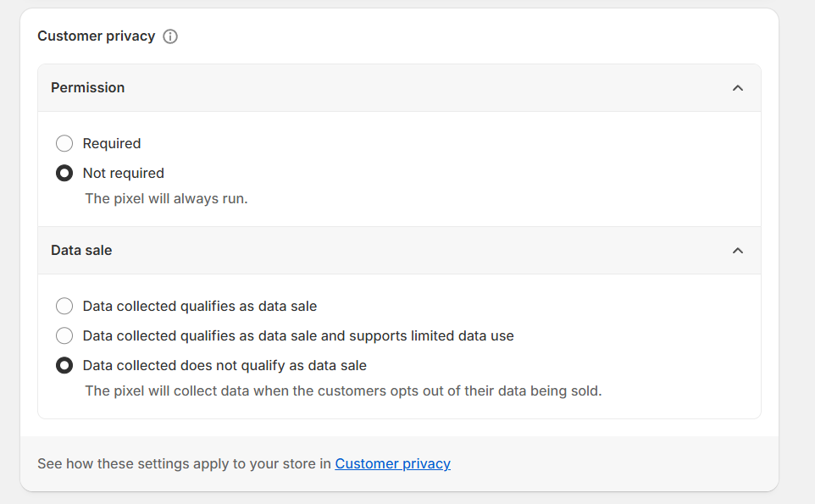The image size is (815, 504).
Task: Select 'does not qualify as data sale' radio button
Action: (x=64, y=366)
